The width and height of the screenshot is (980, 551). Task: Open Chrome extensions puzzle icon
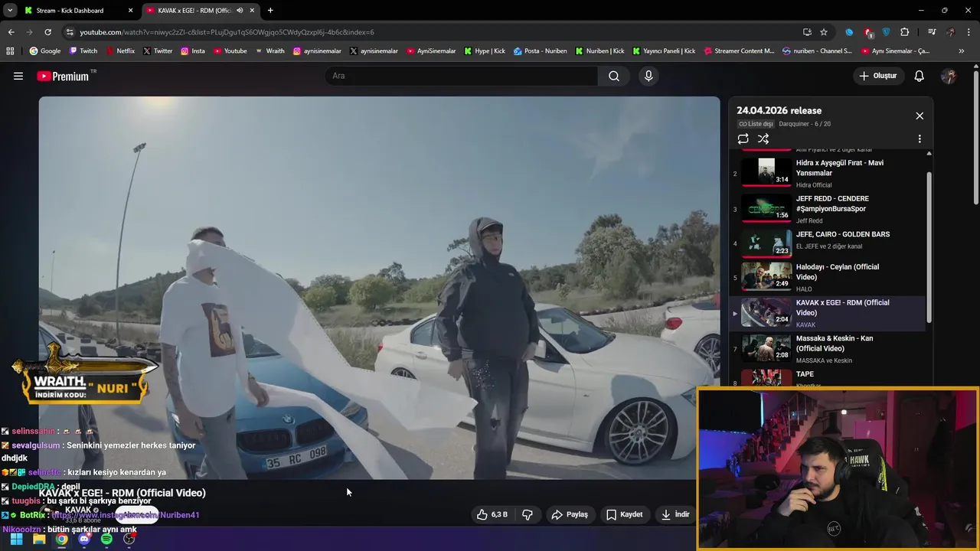(905, 32)
